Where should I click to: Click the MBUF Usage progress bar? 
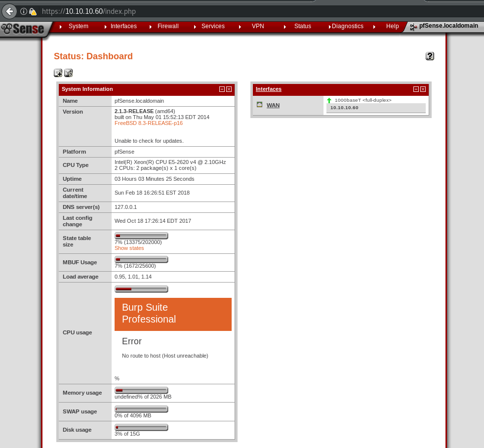141,260
